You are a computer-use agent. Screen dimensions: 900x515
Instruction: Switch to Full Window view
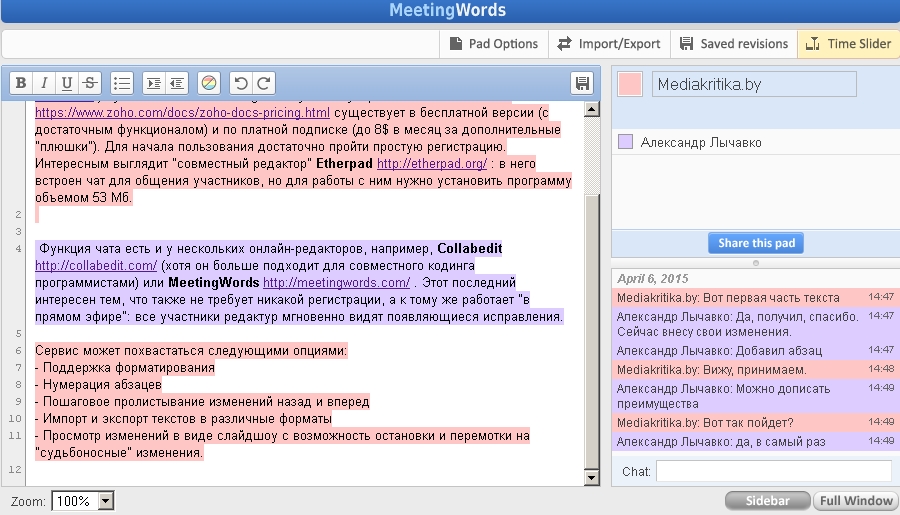click(x=856, y=501)
